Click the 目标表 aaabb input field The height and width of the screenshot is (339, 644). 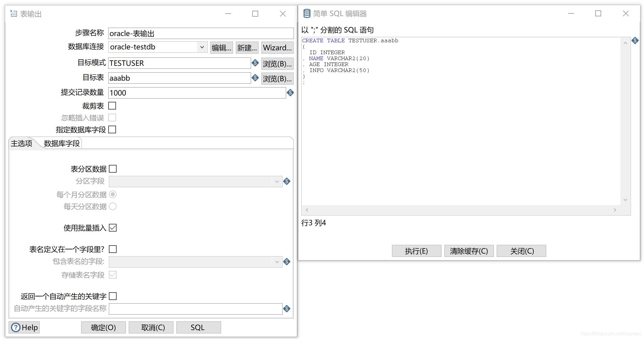point(180,78)
